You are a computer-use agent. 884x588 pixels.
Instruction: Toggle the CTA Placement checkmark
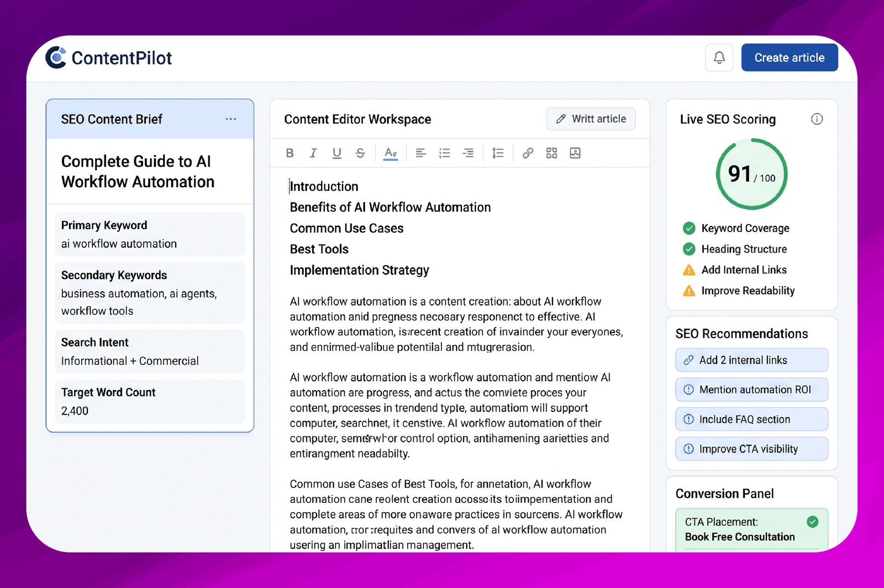812,522
